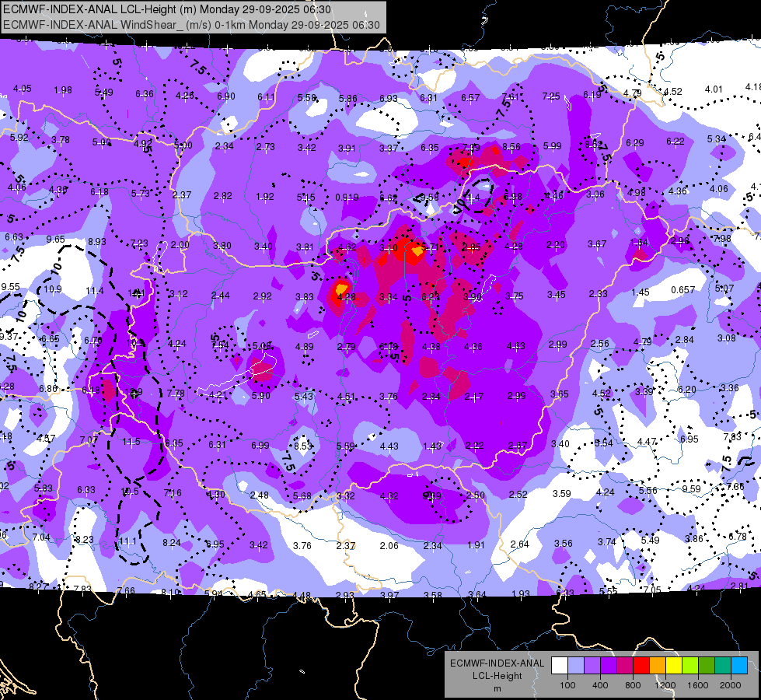The width and height of the screenshot is (761, 700).
Task: Select the lime-green legend swatch
Action: (690, 666)
